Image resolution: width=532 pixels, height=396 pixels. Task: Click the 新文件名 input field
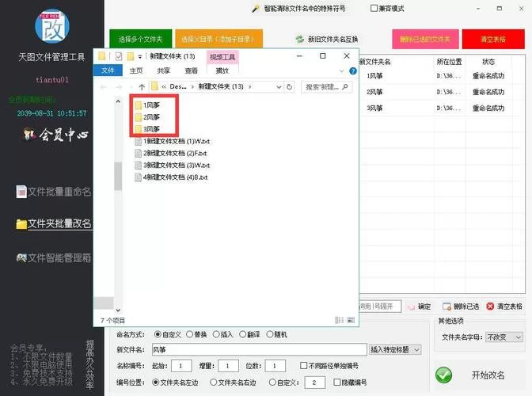click(x=259, y=349)
